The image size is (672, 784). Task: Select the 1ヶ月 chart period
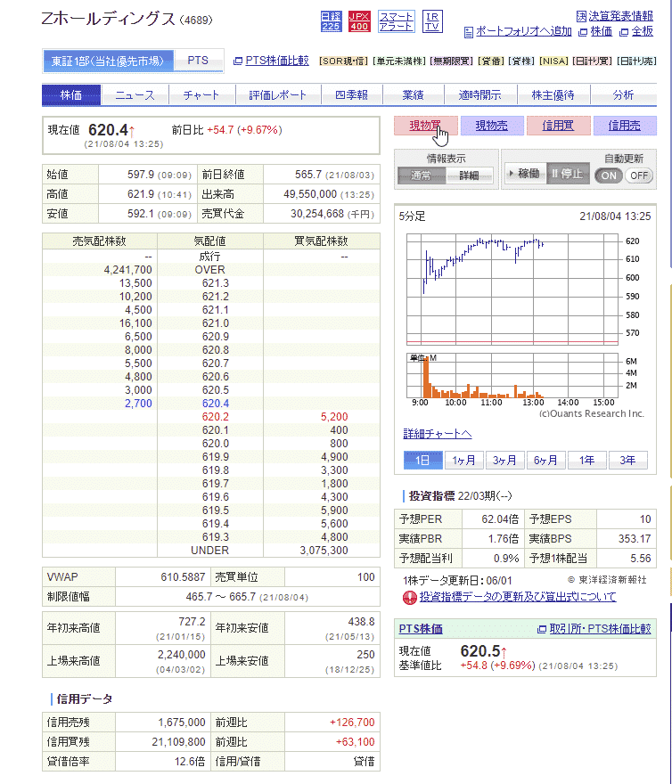click(x=463, y=460)
